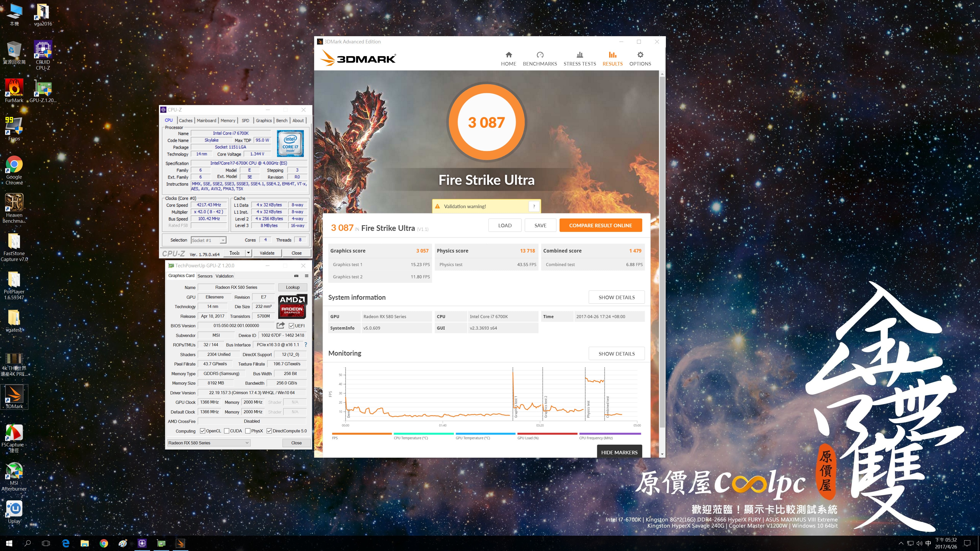
Task: Click COMPARE RESULT ONLINE button
Action: tap(600, 225)
